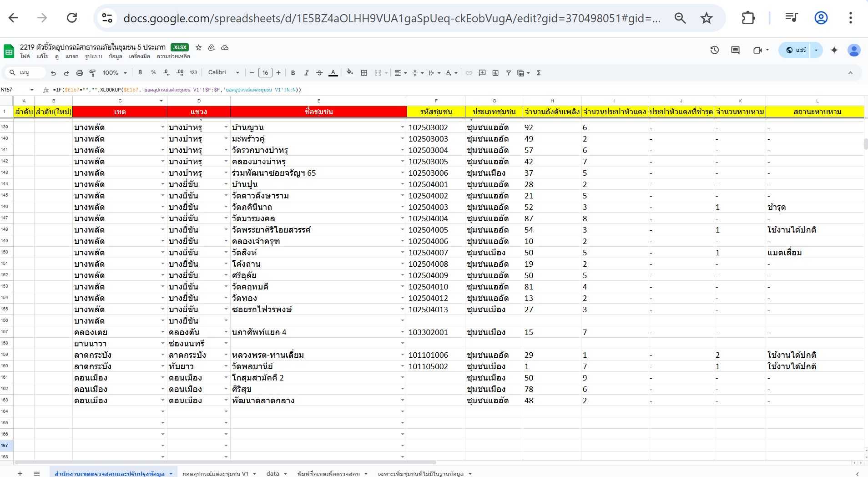
Task: Click the undo icon in toolbar
Action: click(x=53, y=73)
